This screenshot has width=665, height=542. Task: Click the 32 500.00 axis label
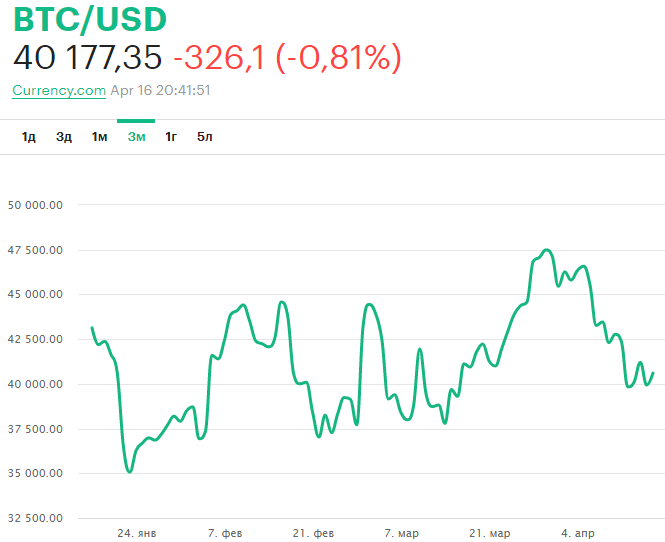(35, 518)
